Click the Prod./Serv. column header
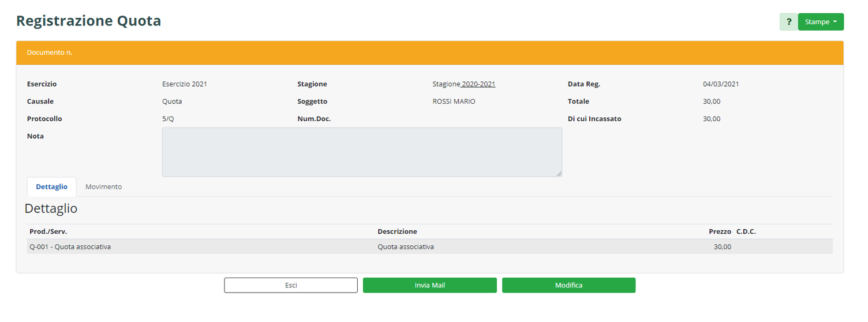868x322 pixels. click(48, 231)
